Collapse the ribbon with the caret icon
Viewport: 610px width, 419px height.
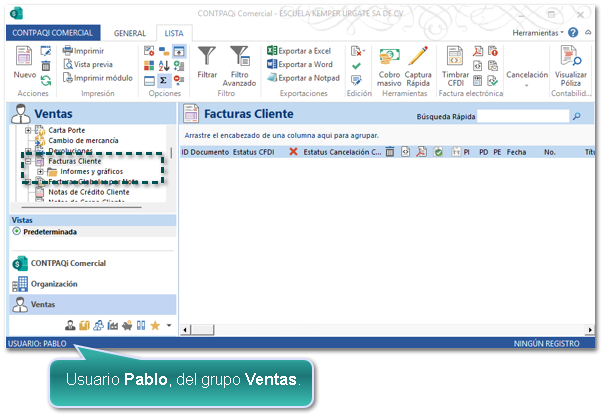pos(588,33)
